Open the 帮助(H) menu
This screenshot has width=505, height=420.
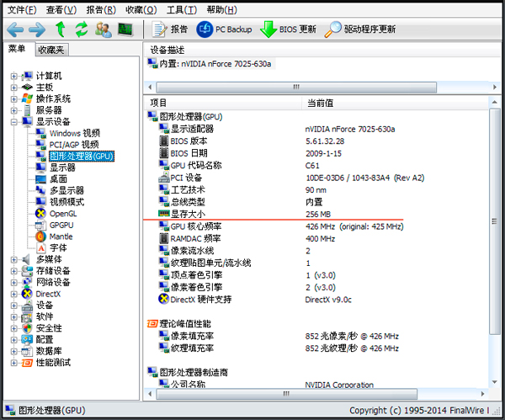pyautogui.click(x=222, y=10)
